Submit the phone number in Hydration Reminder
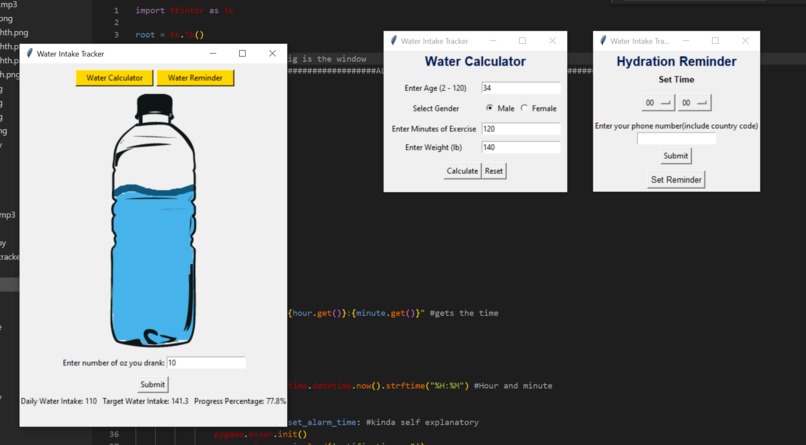The image size is (806, 445). 676,156
